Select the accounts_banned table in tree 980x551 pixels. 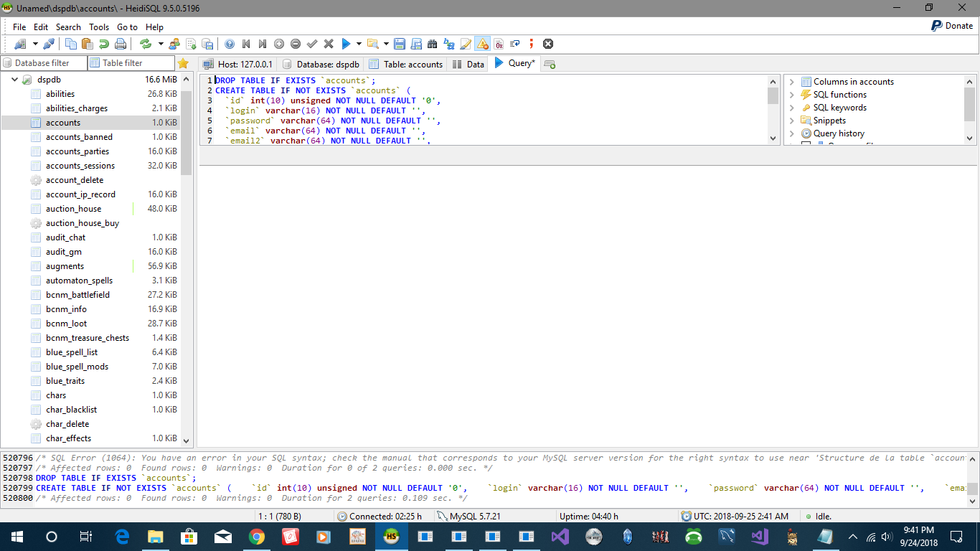point(79,137)
